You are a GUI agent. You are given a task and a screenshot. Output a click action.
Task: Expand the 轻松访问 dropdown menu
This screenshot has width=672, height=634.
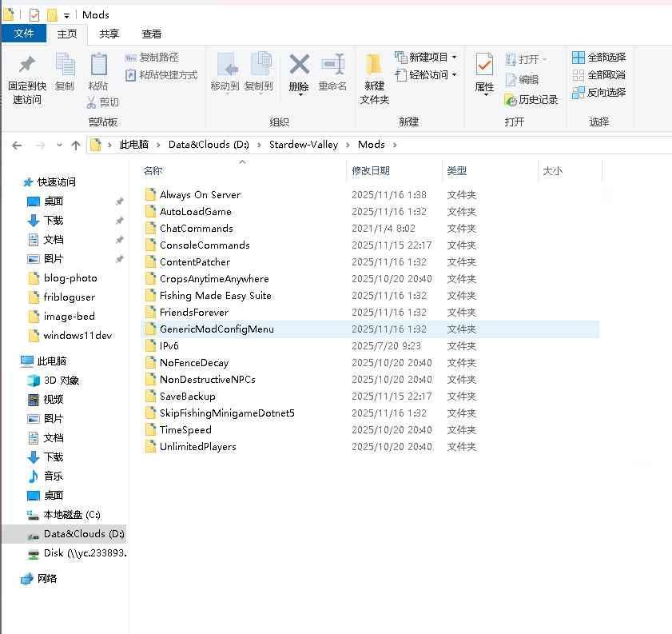tap(426, 75)
